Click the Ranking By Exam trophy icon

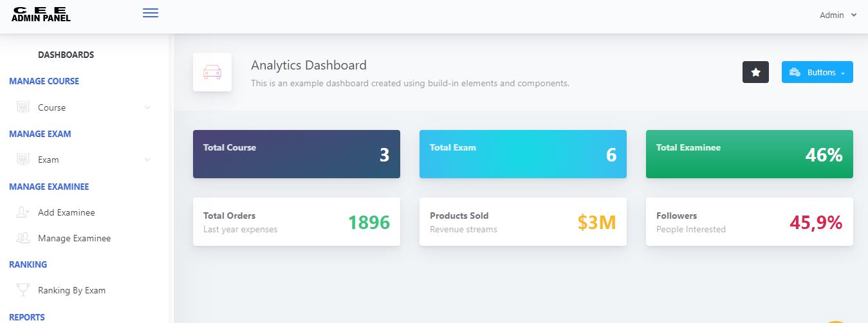click(23, 290)
